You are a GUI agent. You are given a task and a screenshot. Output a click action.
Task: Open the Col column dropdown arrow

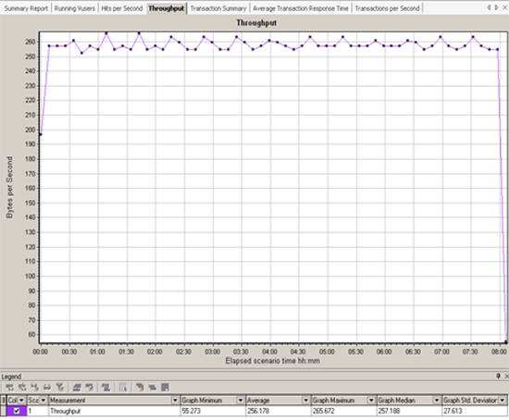point(21,401)
